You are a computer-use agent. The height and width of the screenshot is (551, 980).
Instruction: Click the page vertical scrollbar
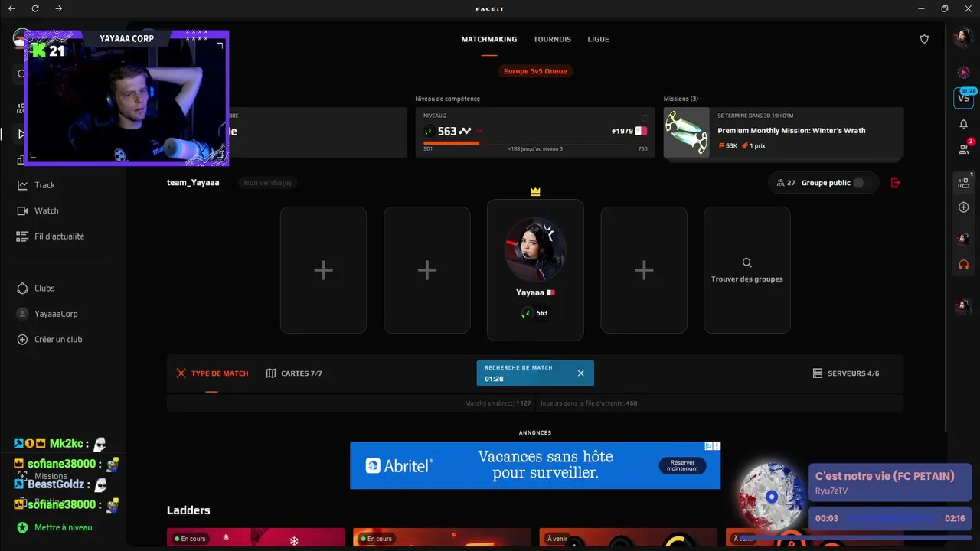pos(946,230)
